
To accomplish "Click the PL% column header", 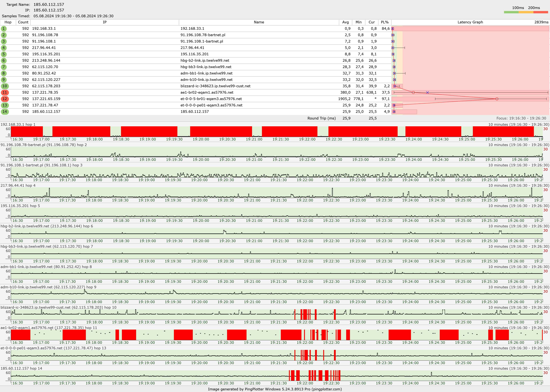I will point(385,22).
